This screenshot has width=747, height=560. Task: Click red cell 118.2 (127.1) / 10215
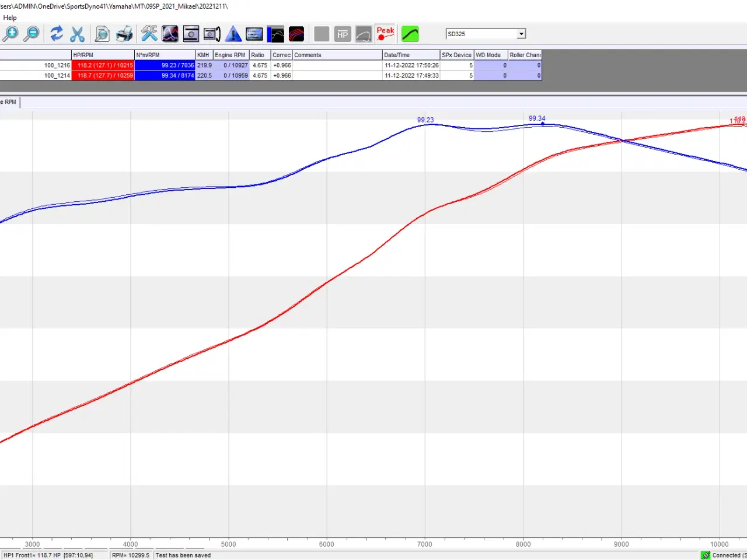103,65
